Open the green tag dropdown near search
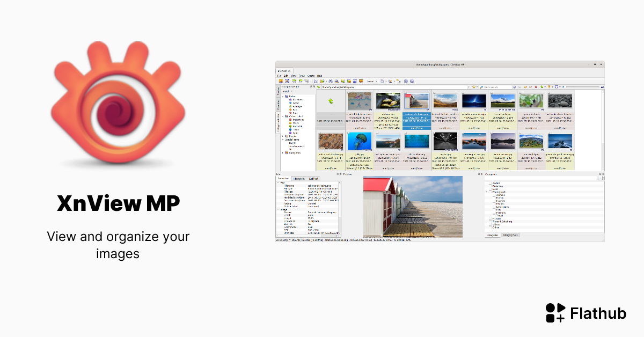 pyautogui.click(x=543, y=87)
